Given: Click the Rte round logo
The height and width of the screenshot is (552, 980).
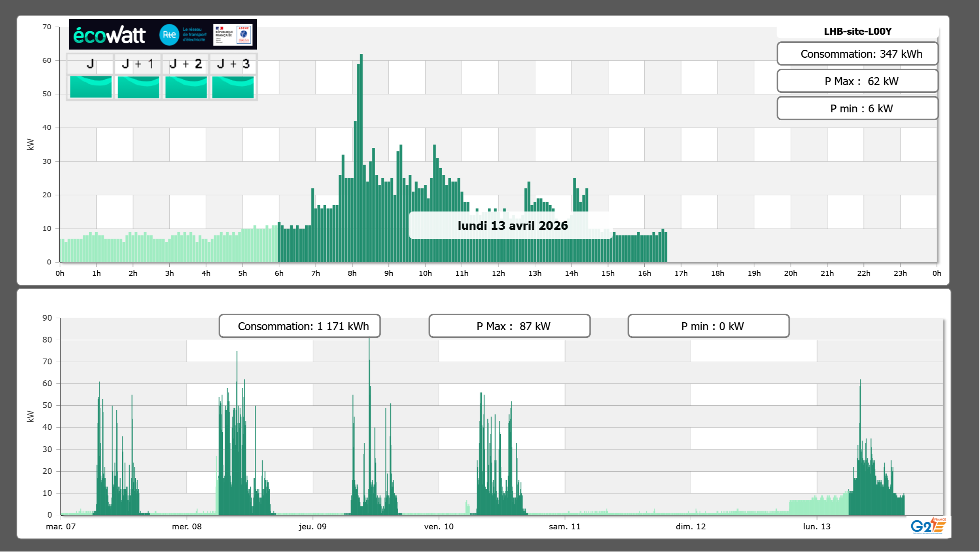Looking at the screenshot, I should pyautogui.click(x=169, y=35).
